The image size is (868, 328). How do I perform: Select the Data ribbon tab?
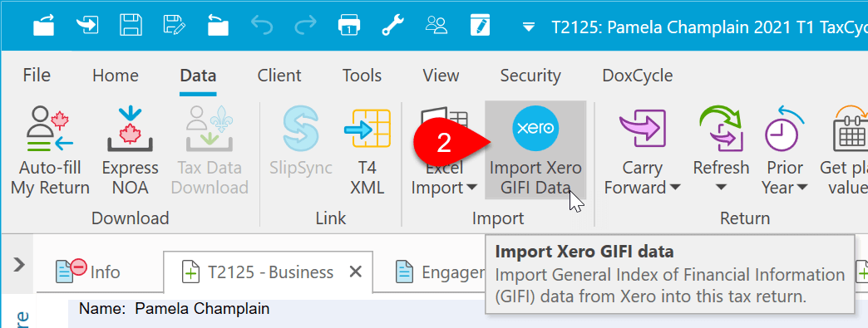[x=198, y=76]
